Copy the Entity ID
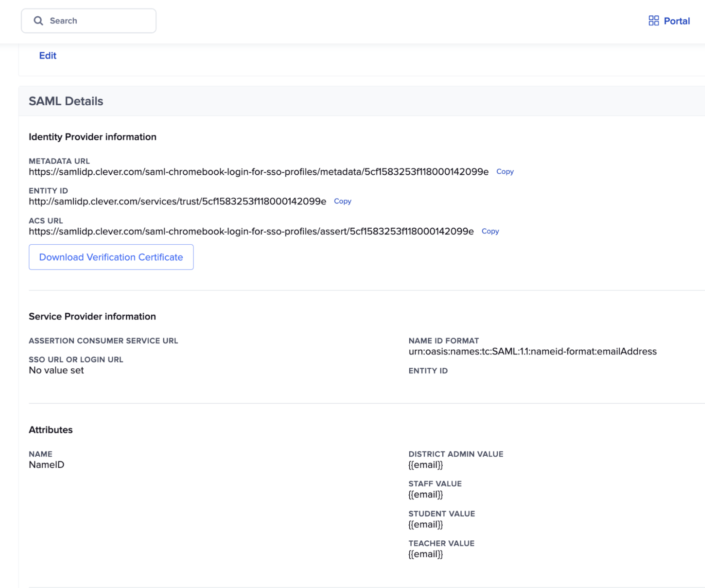 click(343, 201)
